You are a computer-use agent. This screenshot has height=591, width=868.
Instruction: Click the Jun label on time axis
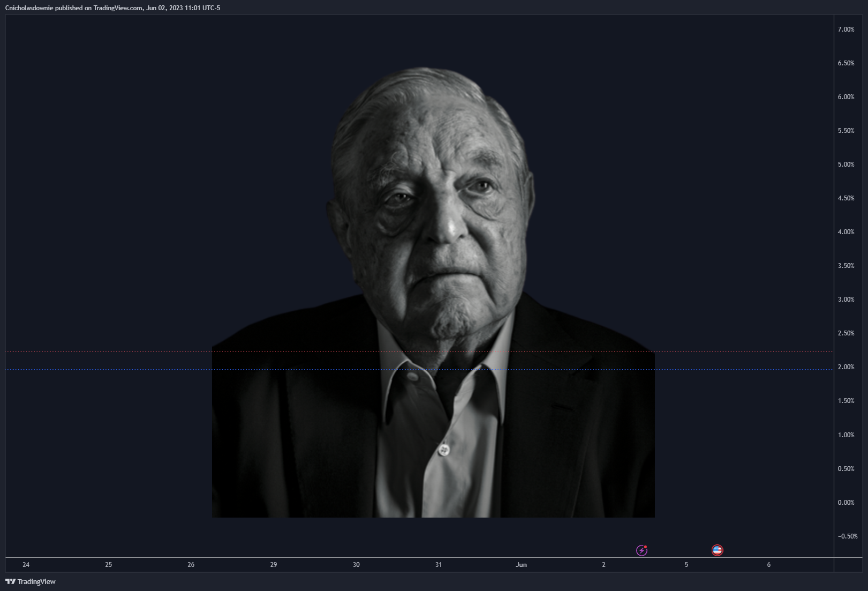coord(521,565)
